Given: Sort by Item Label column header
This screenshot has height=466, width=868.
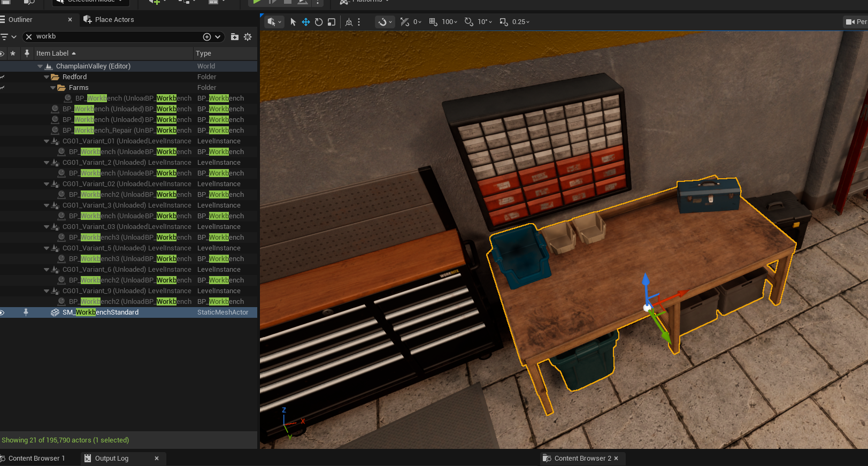Looking at the screenshot, I should pyautogui.click(x=52, y=54).
